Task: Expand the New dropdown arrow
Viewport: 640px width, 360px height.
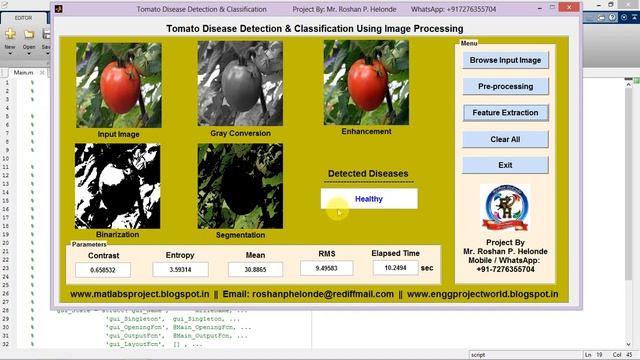Action: coord(10,53)
